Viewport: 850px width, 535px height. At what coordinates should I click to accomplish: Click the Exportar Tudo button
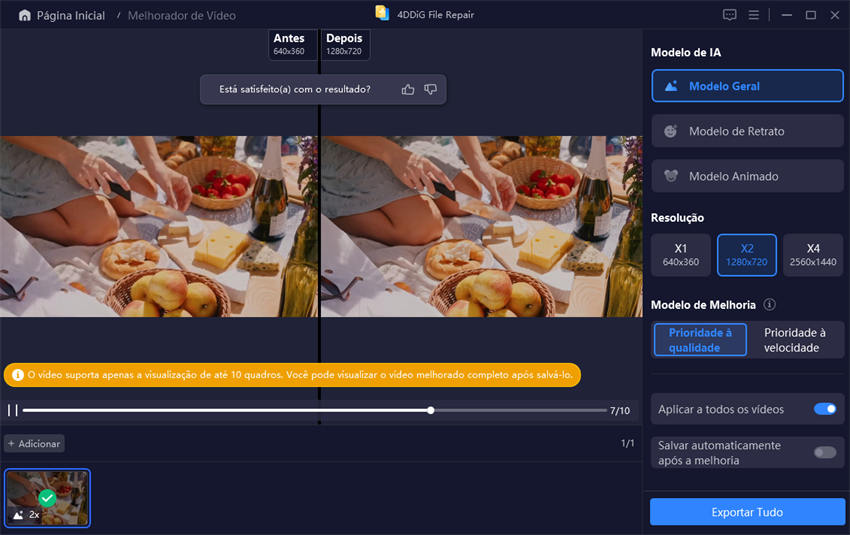tap(747, 512)
